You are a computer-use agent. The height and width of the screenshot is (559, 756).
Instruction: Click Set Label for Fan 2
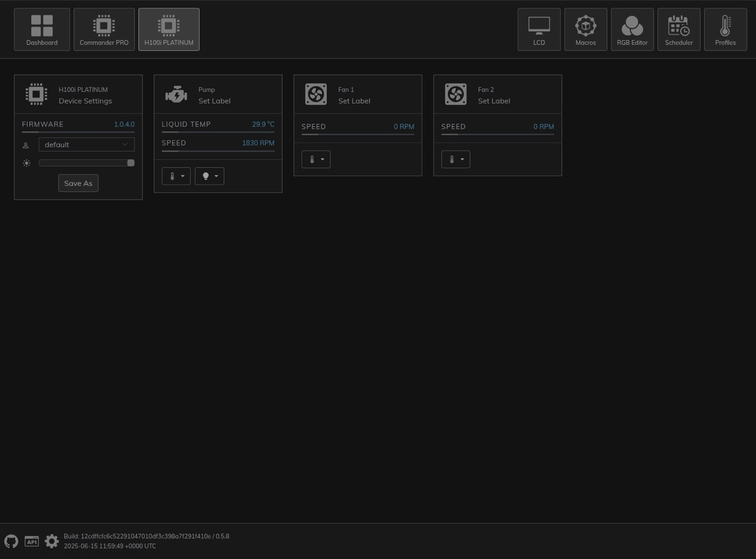coord(494,101)
